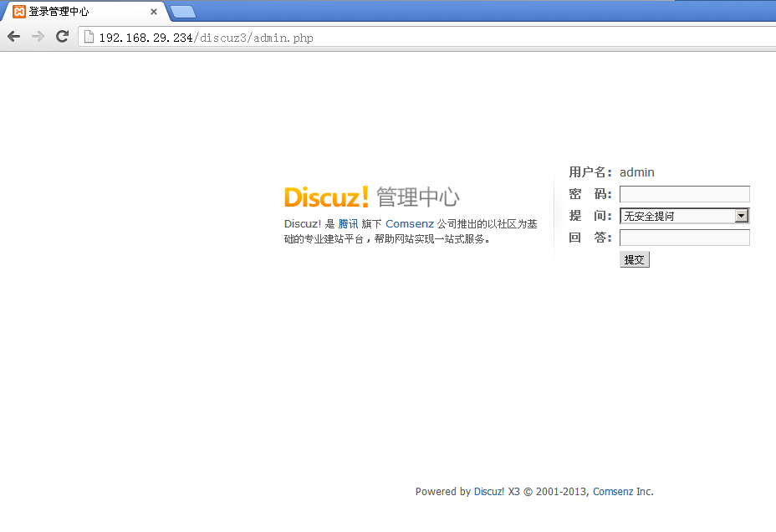Open the 腾讯 link

[x=348, y=223]
